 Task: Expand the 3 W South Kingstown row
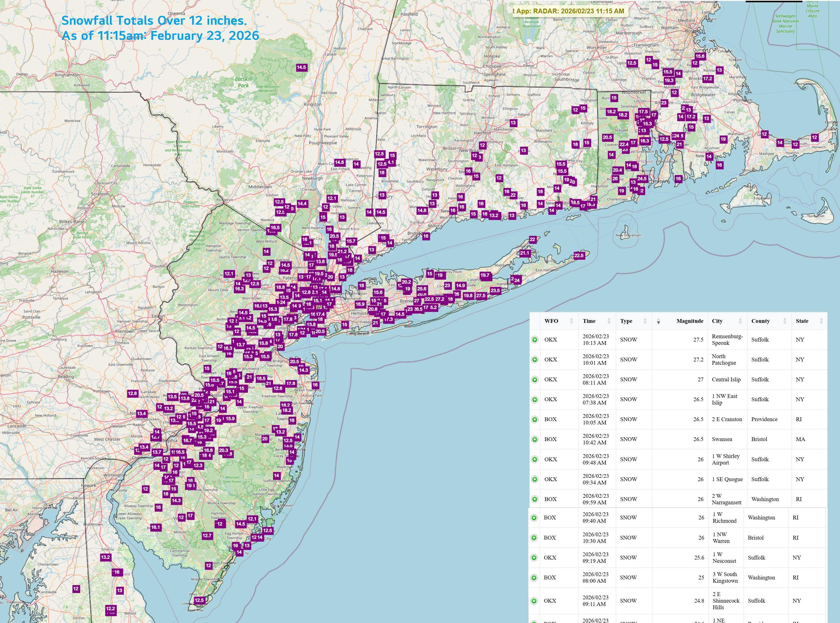534,578
